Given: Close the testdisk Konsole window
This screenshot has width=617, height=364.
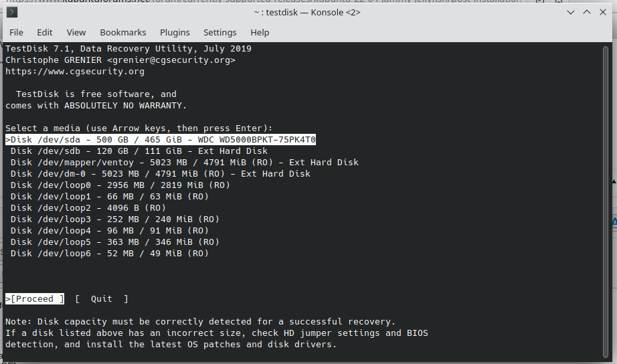Looking at the screenshot, I should click(x=603, y=12).
